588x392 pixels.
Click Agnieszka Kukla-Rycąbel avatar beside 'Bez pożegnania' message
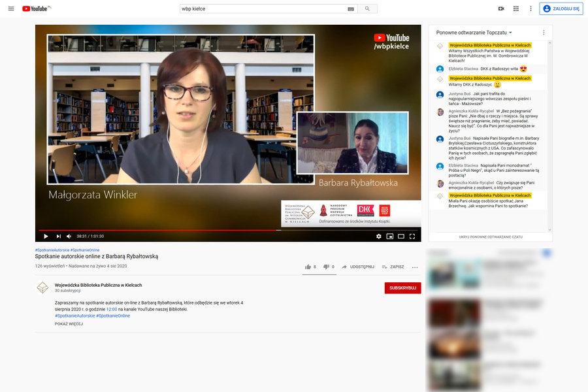(x=440, y=112)
